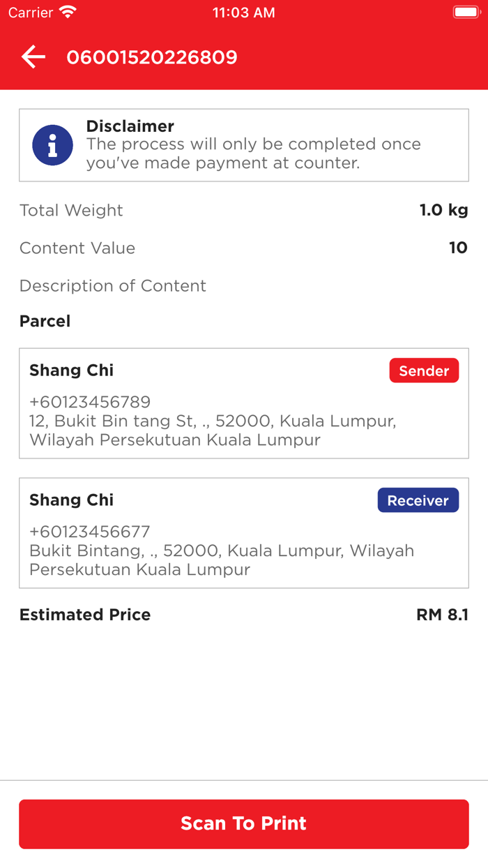Click the info icon in the Disclaimer box
Viewport: 488px width, 868px height.
coord(52,144)
